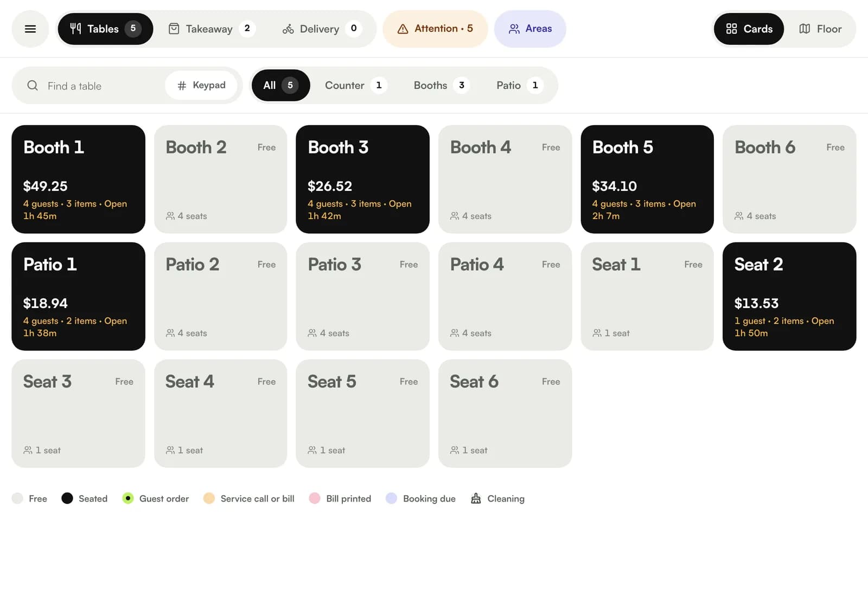Click the Takeaway bag icon
This screenshot has height=603, width=868.
pyautogui.click(x=174, y=29)
